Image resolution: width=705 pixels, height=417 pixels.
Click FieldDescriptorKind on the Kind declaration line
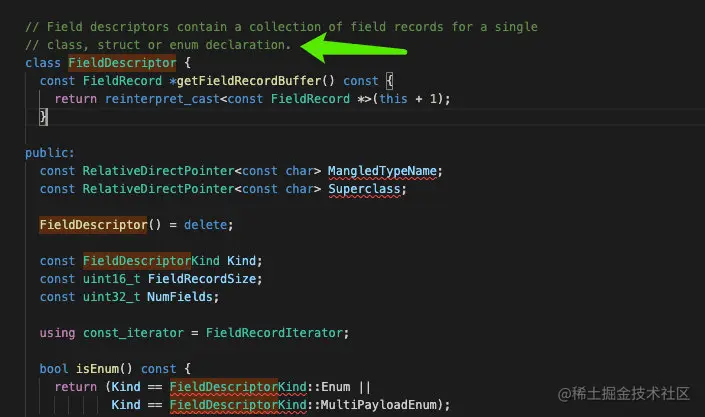[151, 261]
